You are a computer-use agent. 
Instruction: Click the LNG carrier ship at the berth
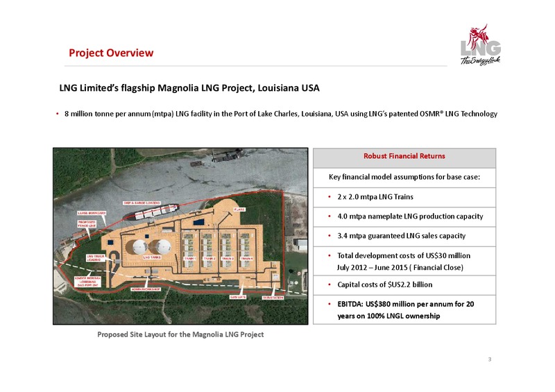151,212
